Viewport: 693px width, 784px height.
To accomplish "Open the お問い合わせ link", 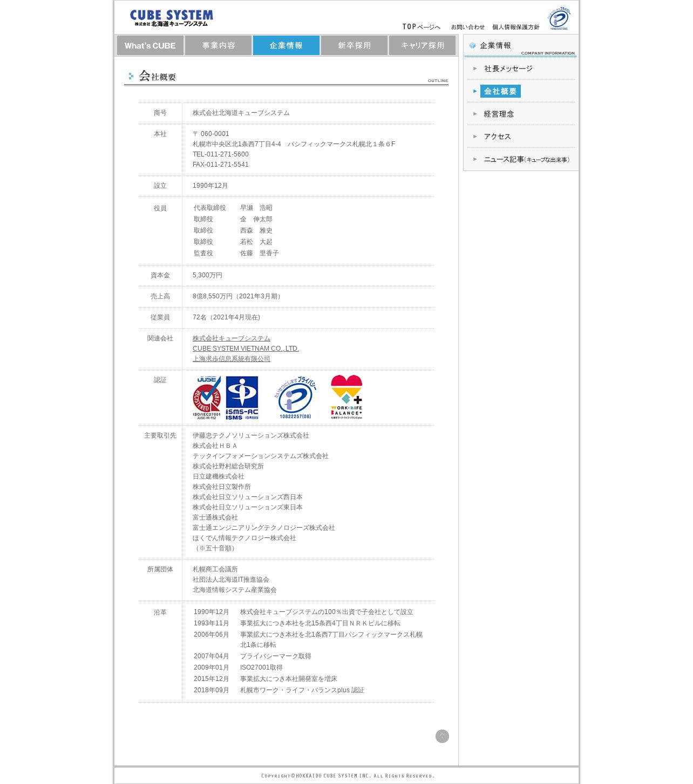I will (x=468, y=27).
